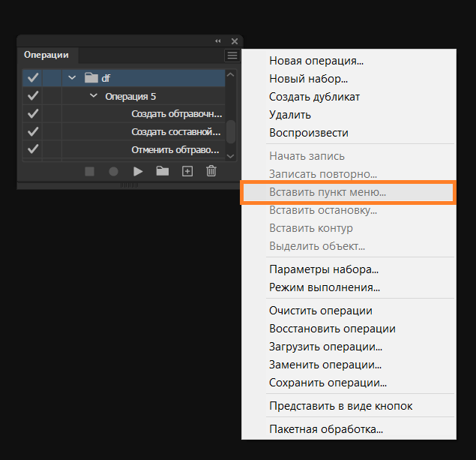Choose Выделить объект… from the menu
Image resolution: width=476 pixels, height=460 pixels.
349,246
